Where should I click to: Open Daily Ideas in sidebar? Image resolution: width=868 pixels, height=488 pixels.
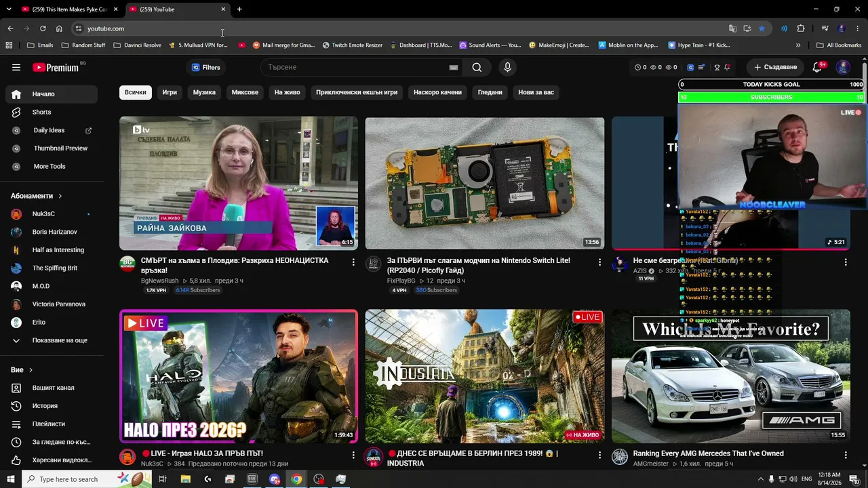(x=52, y=130)
